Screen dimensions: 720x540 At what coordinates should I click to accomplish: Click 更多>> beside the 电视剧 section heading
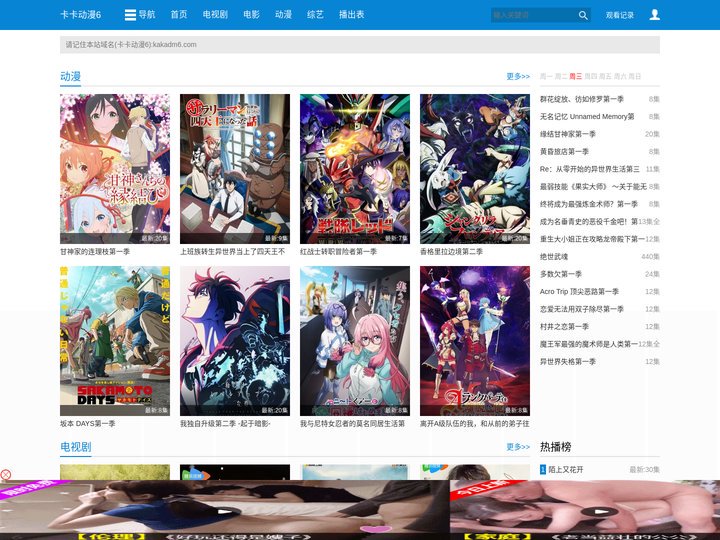pyautogui.click(x=518, y=447)
